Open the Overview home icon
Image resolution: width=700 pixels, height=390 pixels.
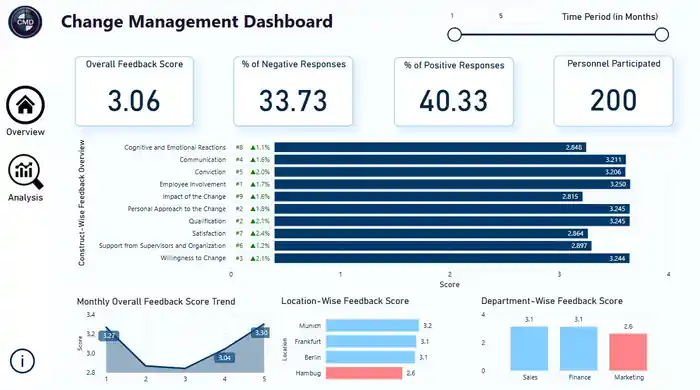pyautogui.click(x=25, y=105)
